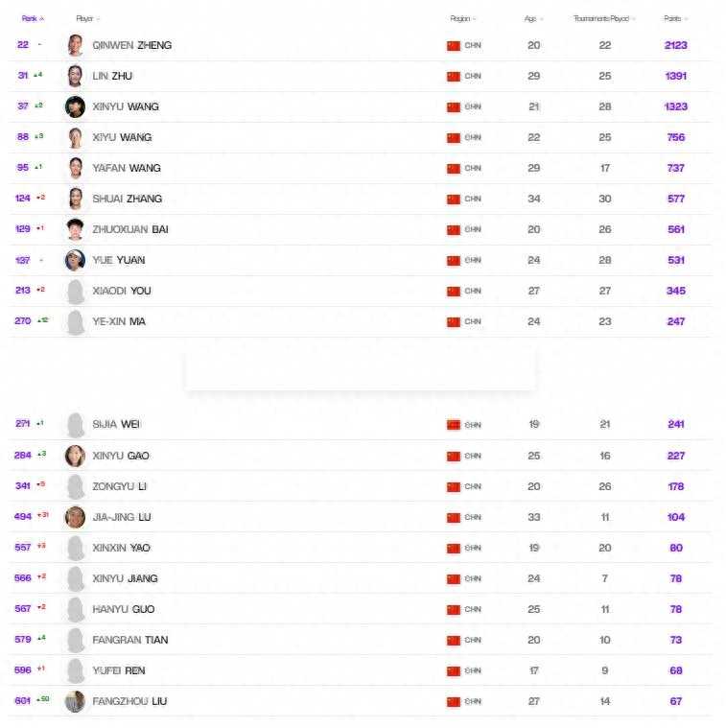Viewport: 726px width, 728px height.
Task: Open Jia-Jing Lu's player name link
Action: pyautogui.click(x=122, y=517)
